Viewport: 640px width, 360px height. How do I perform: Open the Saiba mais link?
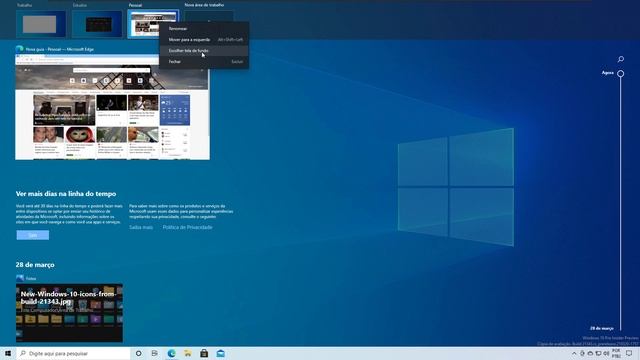[x=141, y=227]
